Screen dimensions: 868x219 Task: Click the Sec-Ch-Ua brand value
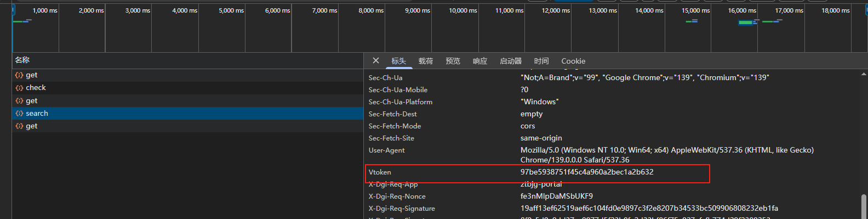(x=645, y=77)
